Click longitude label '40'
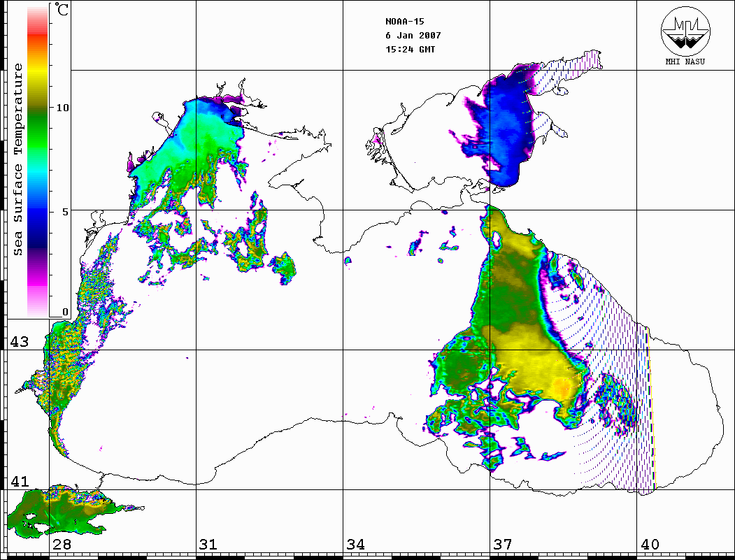Image resolution: width=735 pixels, height=560 pixels. pyautogui.click(x=650, y=544)
